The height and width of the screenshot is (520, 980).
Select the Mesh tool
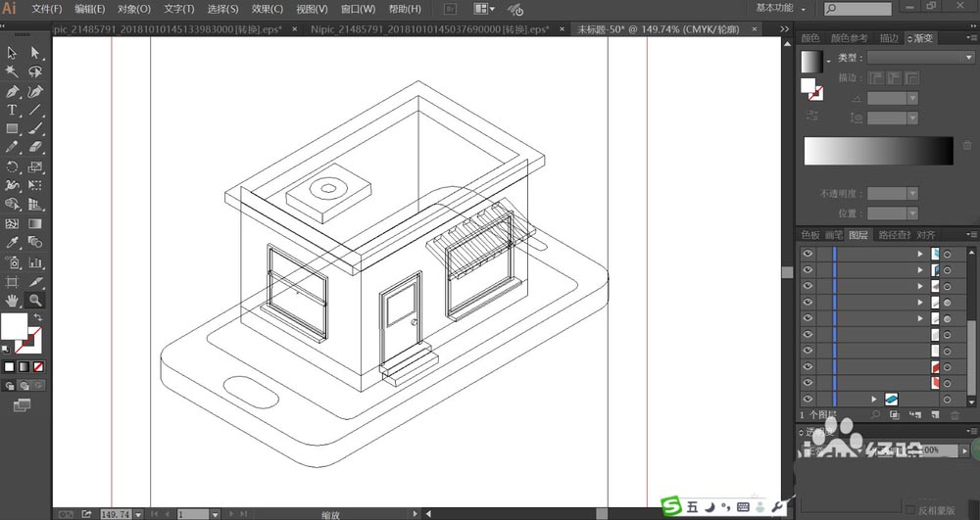pyautogui.click(x=12, y=223)
